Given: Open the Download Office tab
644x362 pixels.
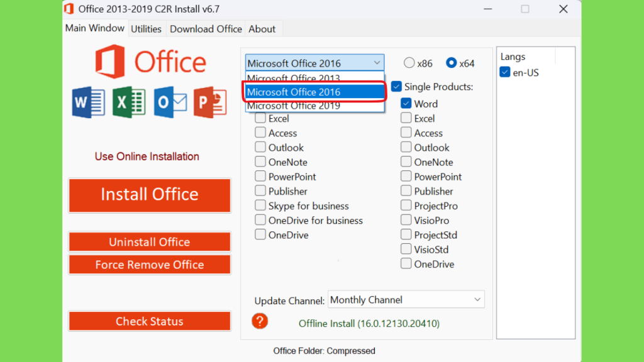Looking at the screenshot, I should (x=206, y=29).
